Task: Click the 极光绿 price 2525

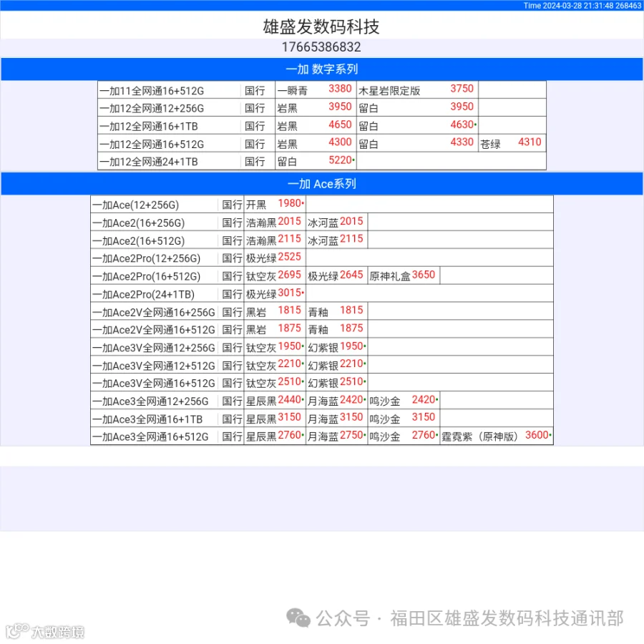Action: (x=290, y=257)
